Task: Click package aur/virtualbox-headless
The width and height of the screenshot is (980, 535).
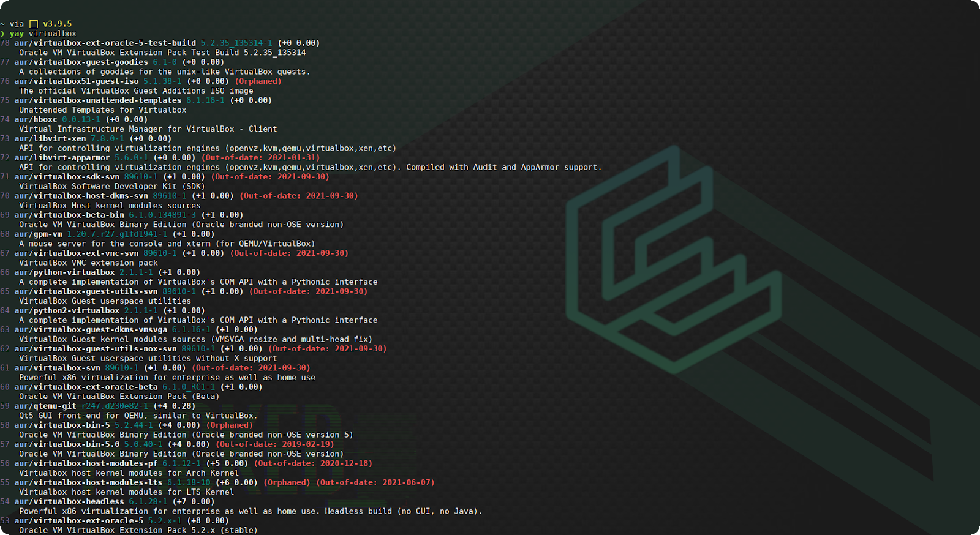Action: coord(69,501)
